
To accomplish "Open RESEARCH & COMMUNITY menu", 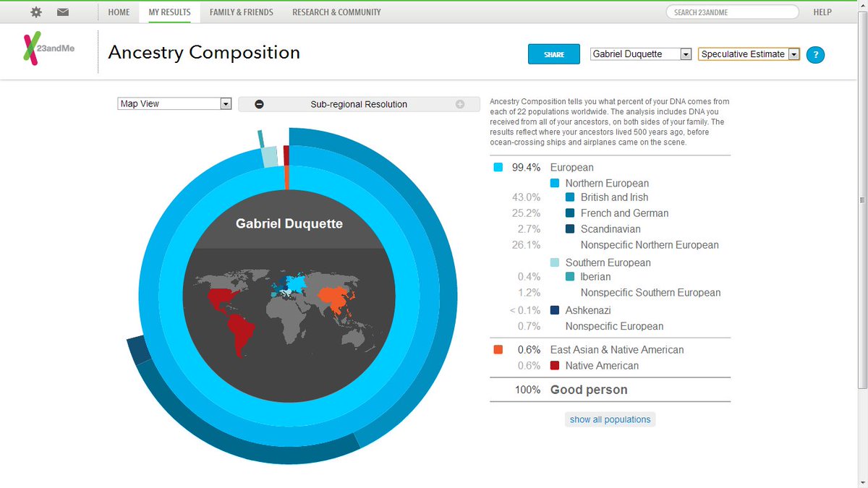I will point(336,12).
